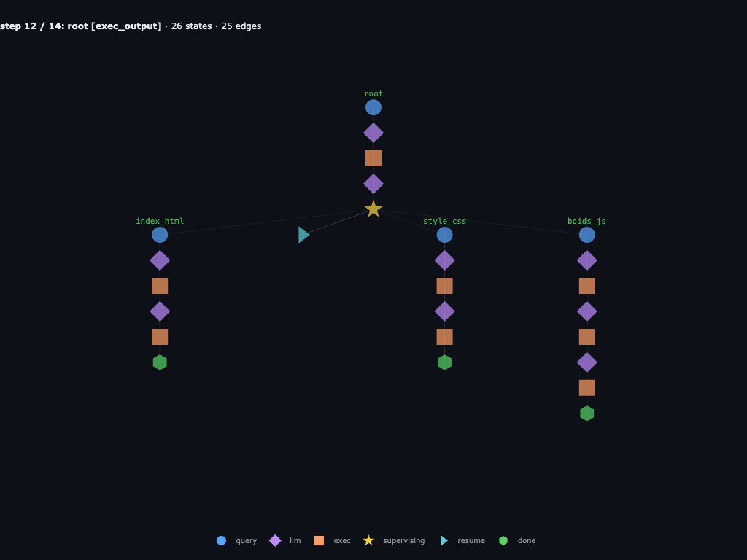Click the done legend hexagon
This screenshot has height=560, width=747.
503,540
